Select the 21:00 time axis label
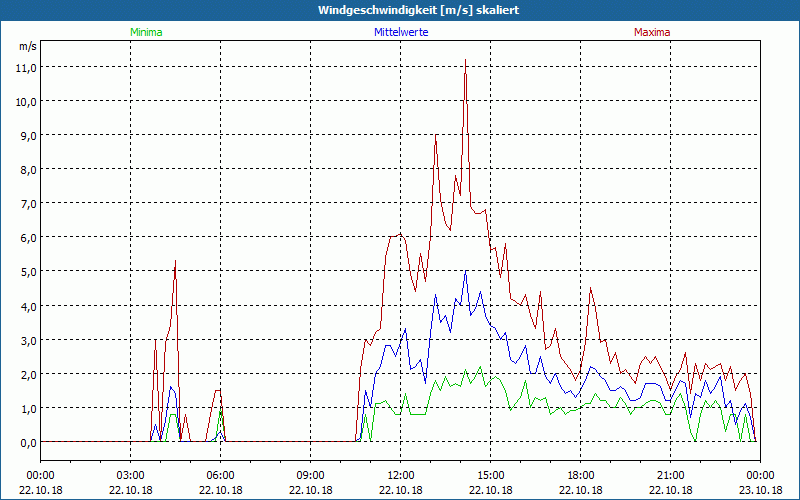 click(x=670, y=475)
